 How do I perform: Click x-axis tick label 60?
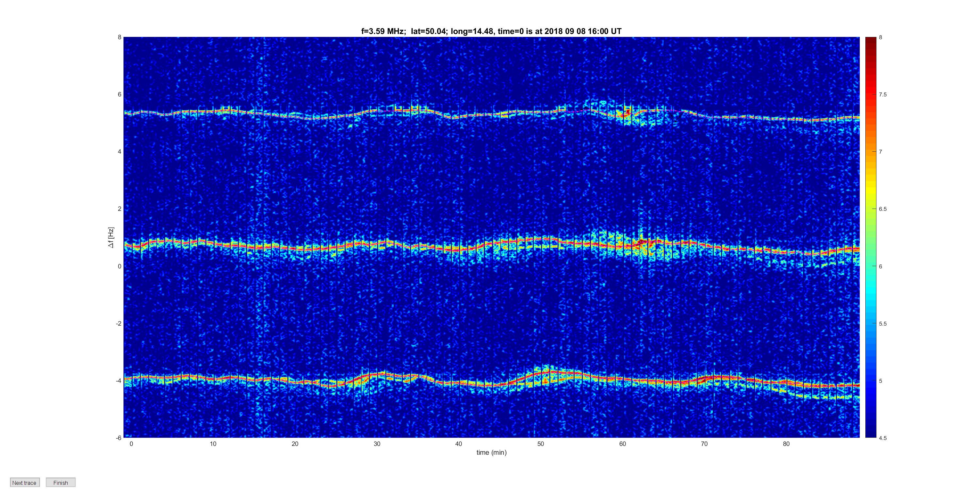coord(622,444)
